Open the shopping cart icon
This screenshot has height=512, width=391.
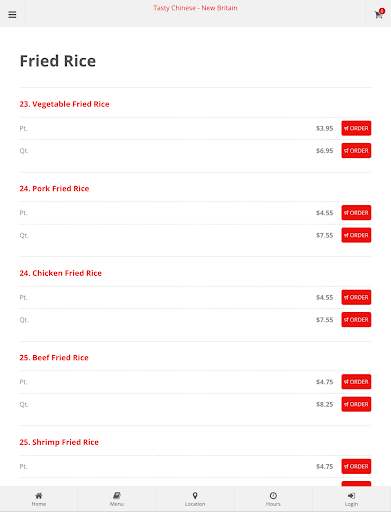point(379,14)
